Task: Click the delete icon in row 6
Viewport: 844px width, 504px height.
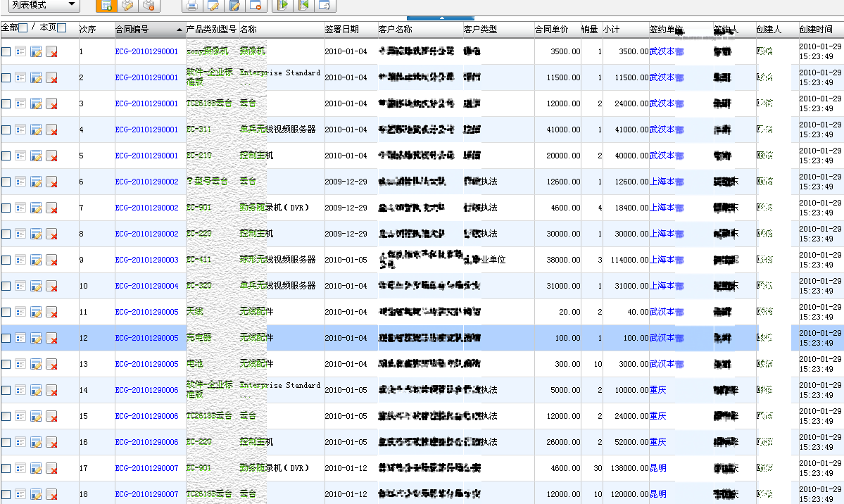Action: 51,182
